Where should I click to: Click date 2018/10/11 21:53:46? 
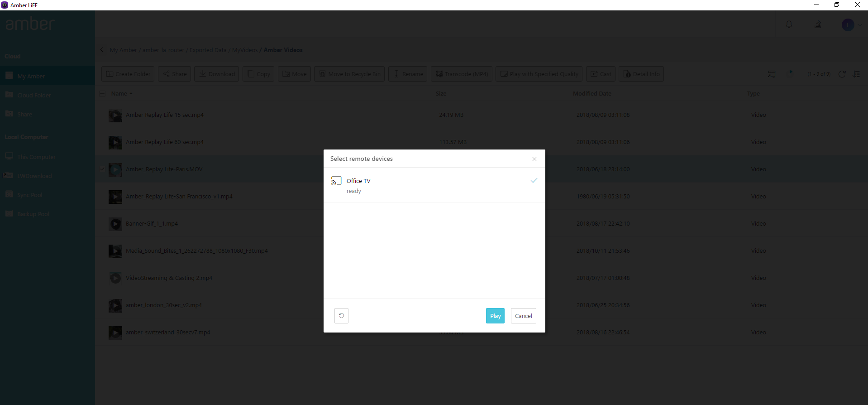(603, 251)
